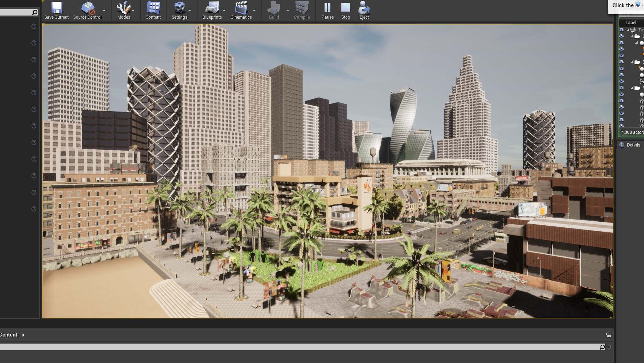Collapse the second outliner folder

(632, 62)
